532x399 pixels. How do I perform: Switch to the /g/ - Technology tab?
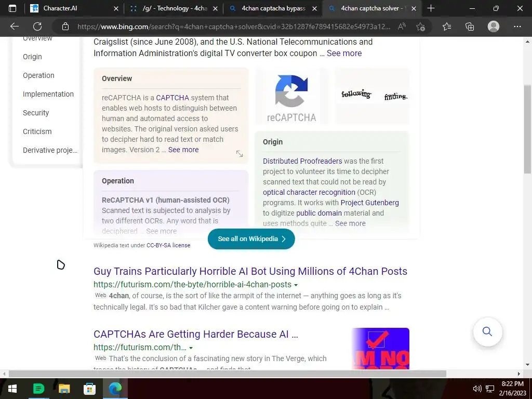(x=174, y=8)
